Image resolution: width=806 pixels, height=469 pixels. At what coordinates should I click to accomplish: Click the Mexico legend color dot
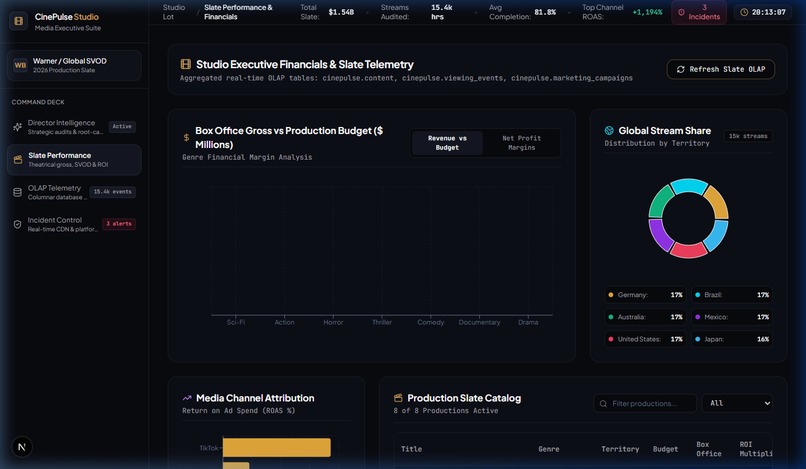click(698, 317)
